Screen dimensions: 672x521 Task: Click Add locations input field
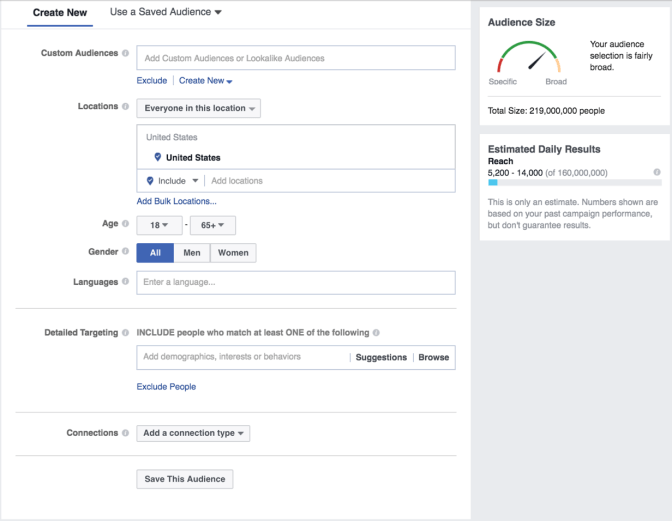click(330, 181)
